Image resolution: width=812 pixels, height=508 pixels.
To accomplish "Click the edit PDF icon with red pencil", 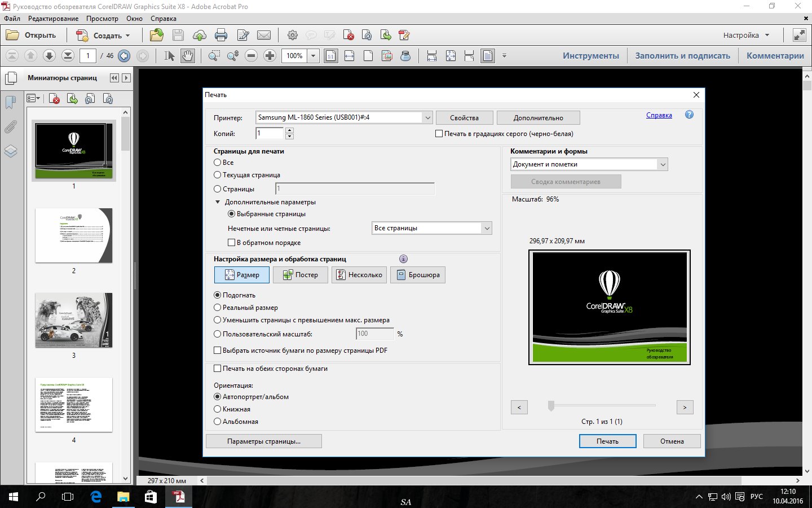I will (x=404, y=35).
